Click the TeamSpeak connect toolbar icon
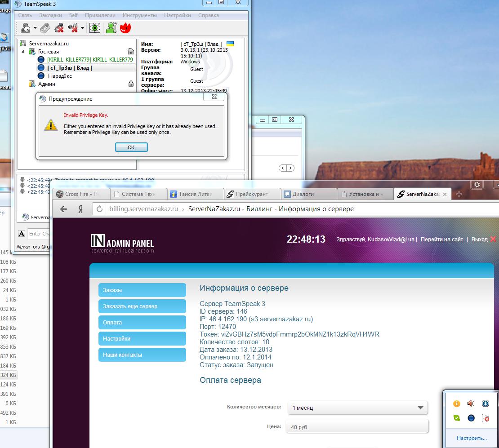This screenshot has width=499, height=448. click(x=26, y=28)
